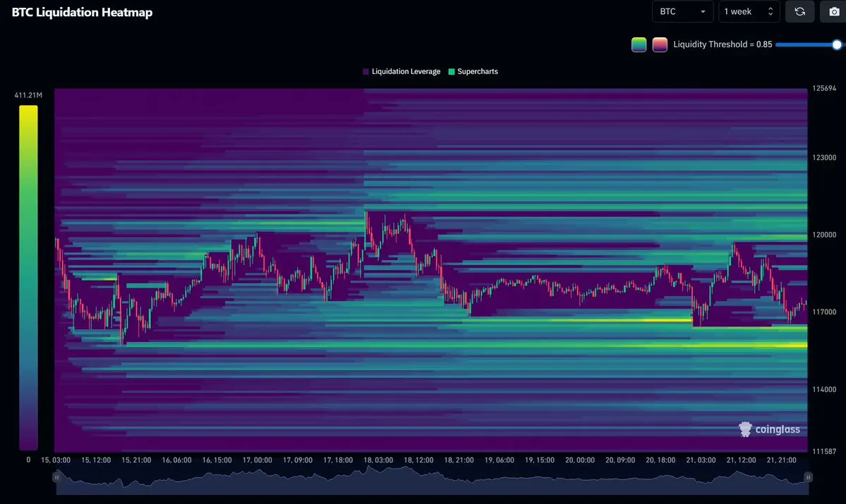Click the 18, 03:00 time axis label
Image resolution: width=846 pixels, height=504 pixels.
point(378,460)
